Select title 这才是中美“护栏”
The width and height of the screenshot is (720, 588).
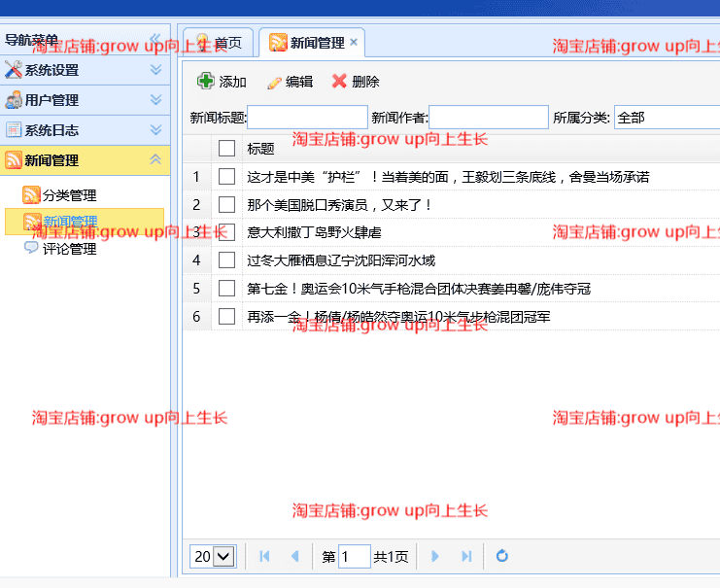point(448,177)
